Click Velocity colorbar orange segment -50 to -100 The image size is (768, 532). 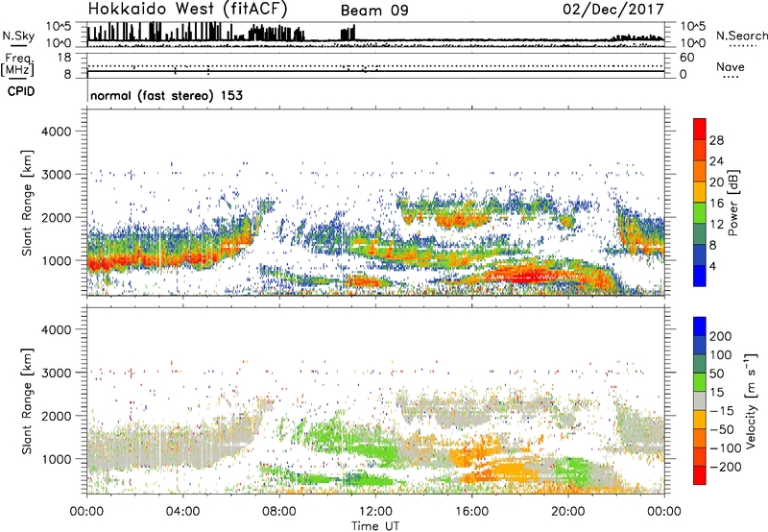(700, 438)
